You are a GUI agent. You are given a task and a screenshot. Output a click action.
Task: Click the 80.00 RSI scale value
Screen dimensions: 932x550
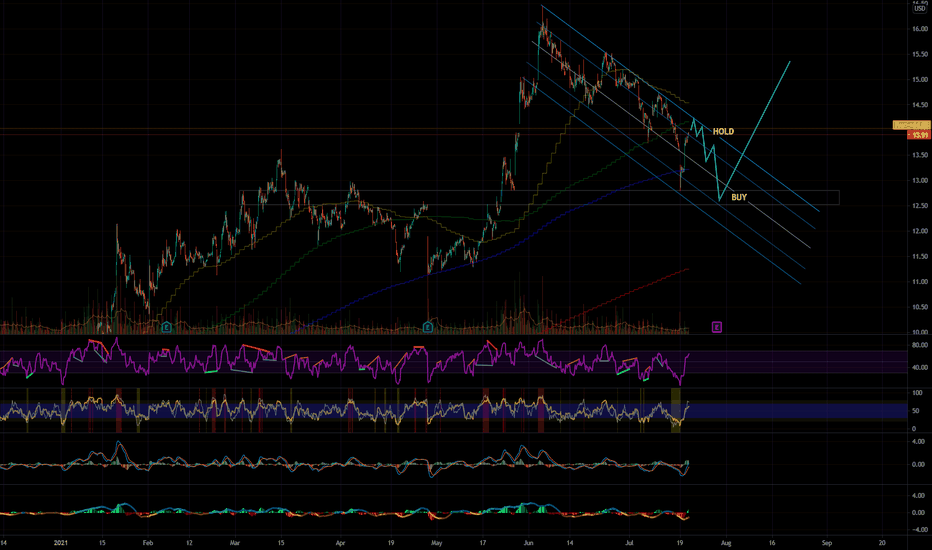[920, 345]
